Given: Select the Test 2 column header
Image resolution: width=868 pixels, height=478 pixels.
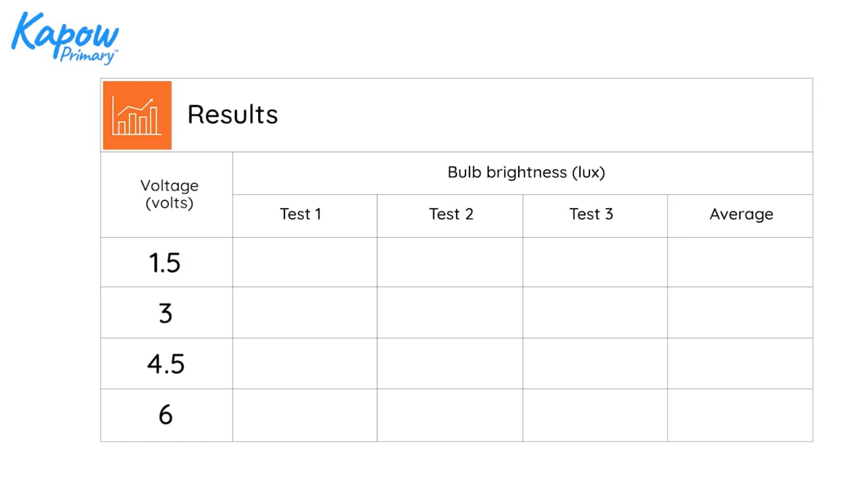Looking at the screenshot, I should tap(450, 216).
